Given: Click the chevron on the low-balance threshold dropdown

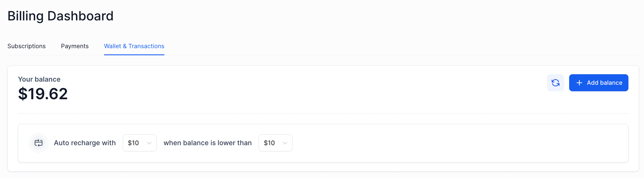Looking at the screenshot, I should 285,143.
